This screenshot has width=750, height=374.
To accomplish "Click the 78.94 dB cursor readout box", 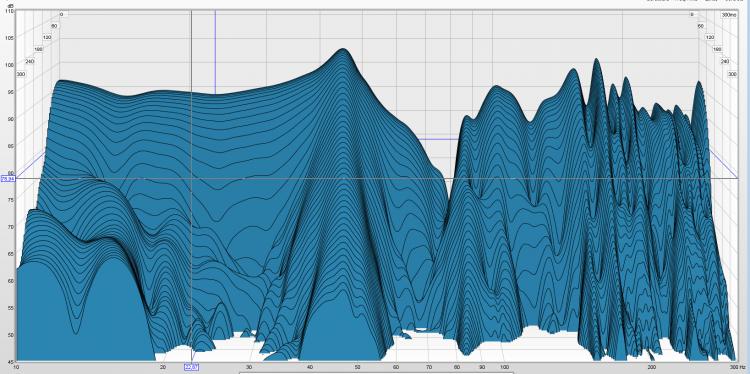I will coord(9,179).
